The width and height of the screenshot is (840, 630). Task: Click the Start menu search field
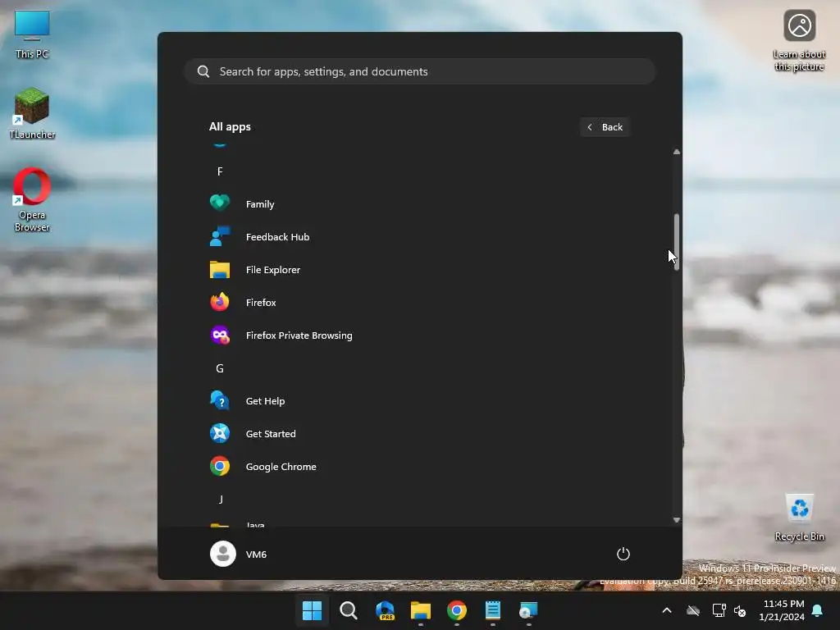[420, 71]
